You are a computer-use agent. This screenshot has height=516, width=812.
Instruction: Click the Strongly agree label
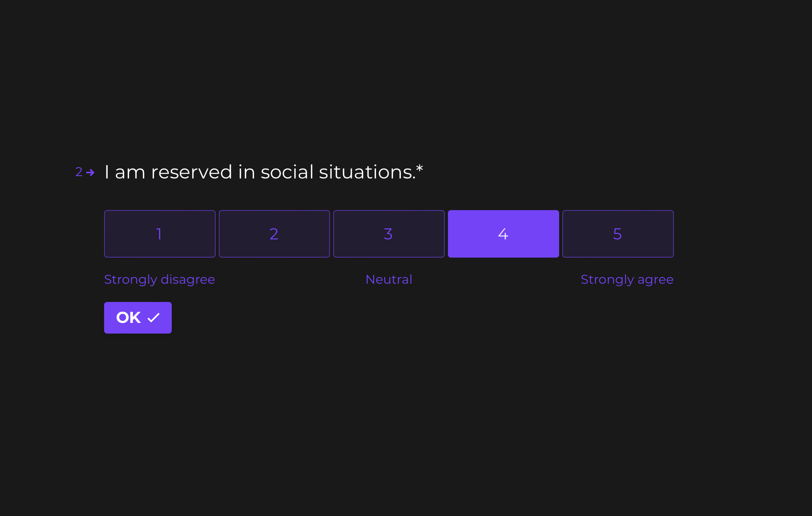[627, 279]
